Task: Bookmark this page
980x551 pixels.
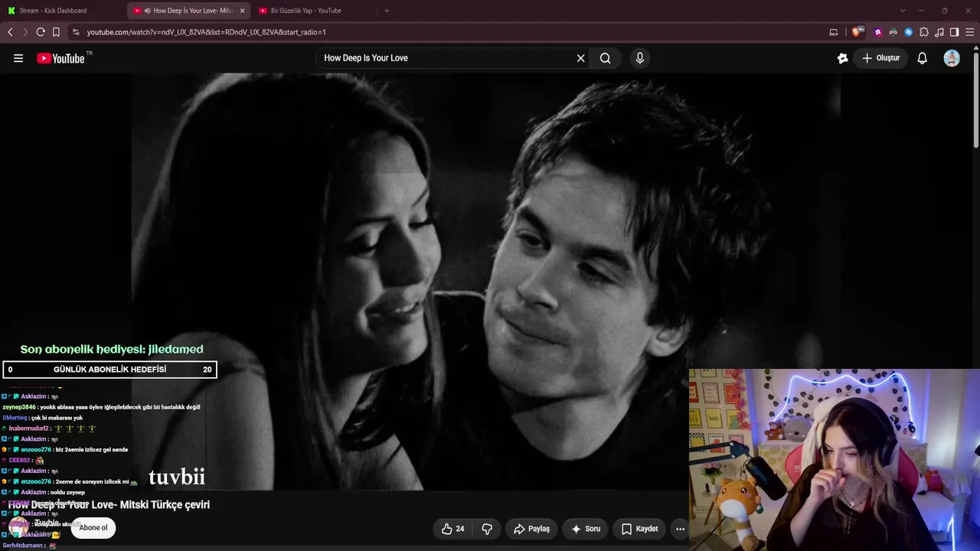Action: pyautogui.click(x=56, y=32)
